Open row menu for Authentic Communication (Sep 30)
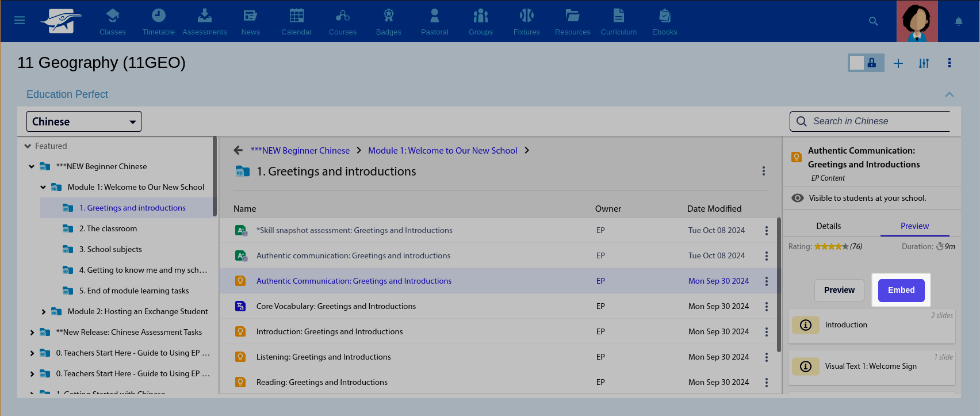980x416 pixels. 766,281
